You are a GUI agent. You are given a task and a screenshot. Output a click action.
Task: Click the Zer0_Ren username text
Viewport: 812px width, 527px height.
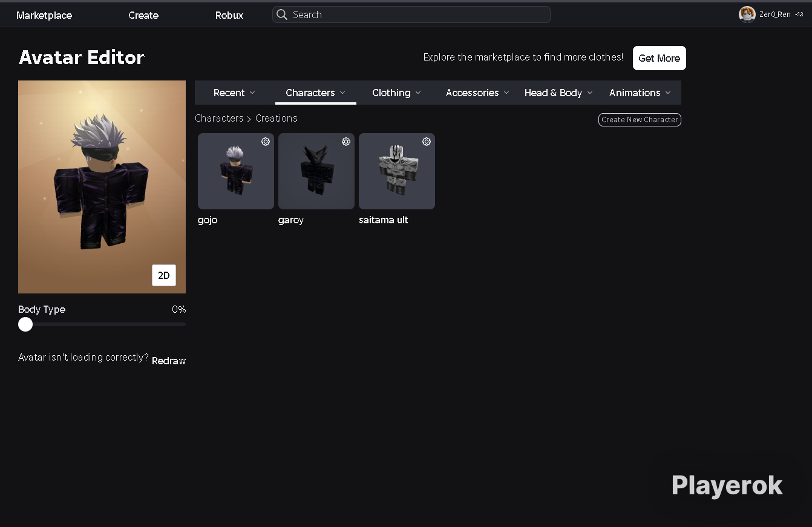775,15
